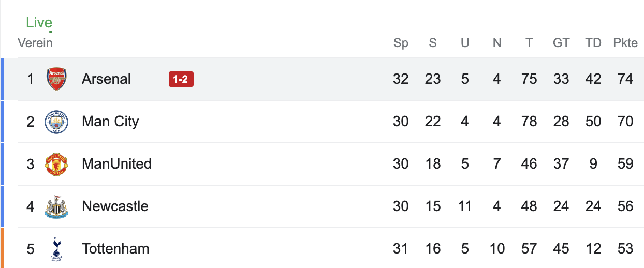Click Man City's 70 points value
Image resolution: width=644 pixels, height=268 pixels.
pos(625,122)
